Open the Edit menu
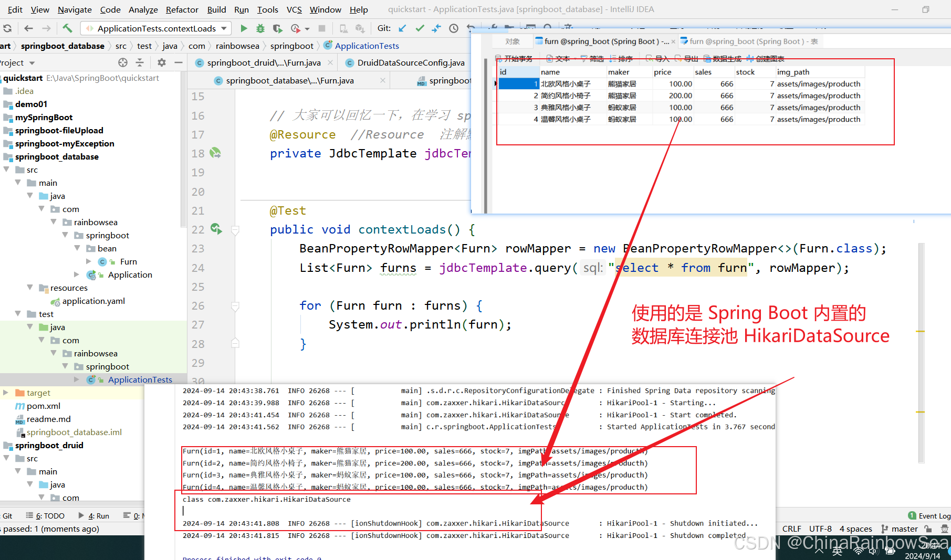Screen dimensions: 951x560 coord(15,9)
